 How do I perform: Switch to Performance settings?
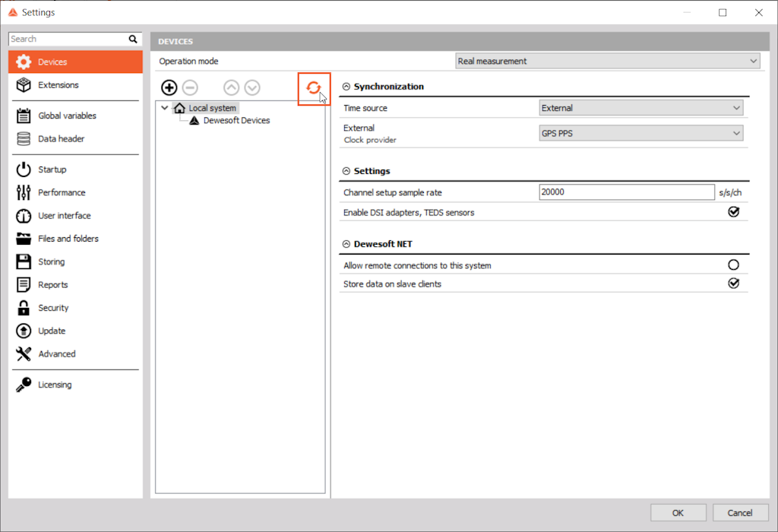(x=75, y=192)
